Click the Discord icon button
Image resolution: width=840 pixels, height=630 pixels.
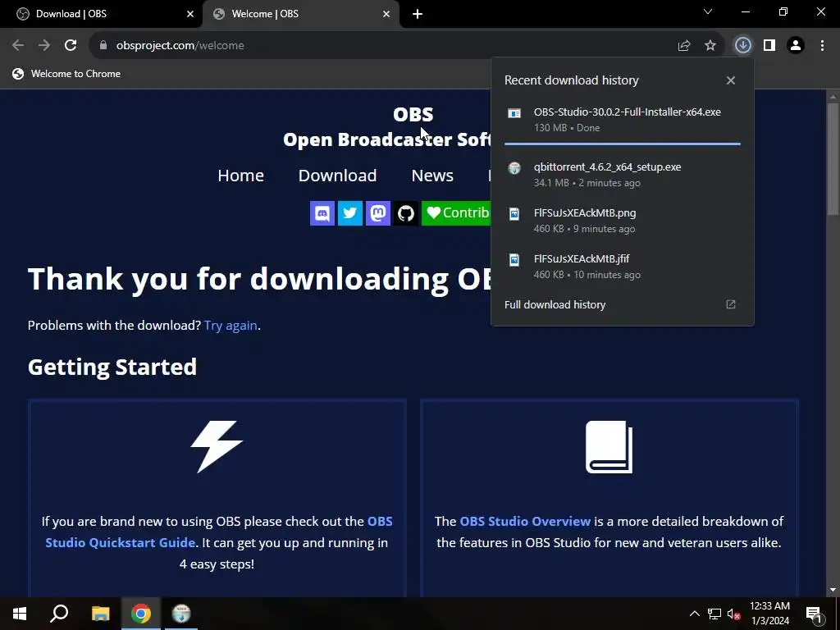tap(322, 213)
